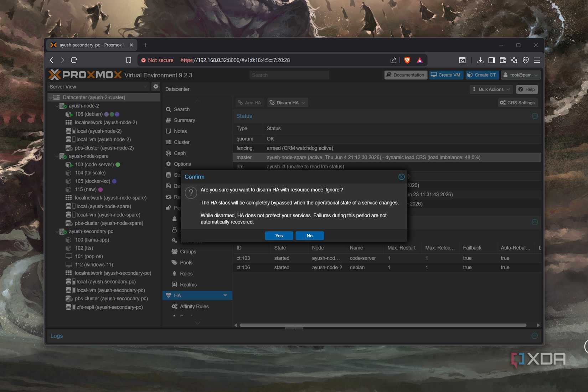This screenshot has height=392, width=588.
Task: Select 106 (debian) container
Action: pyautogui.click(x=89, y=114)
